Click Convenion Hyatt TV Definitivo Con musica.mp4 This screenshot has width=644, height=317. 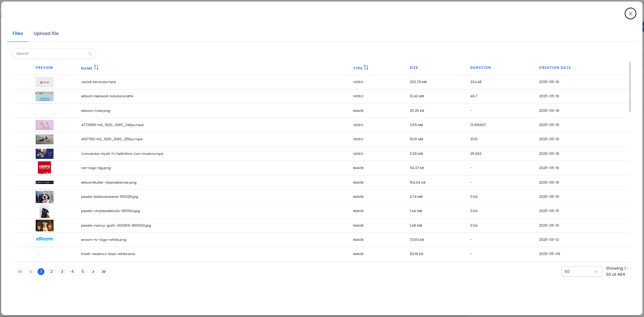122,154
